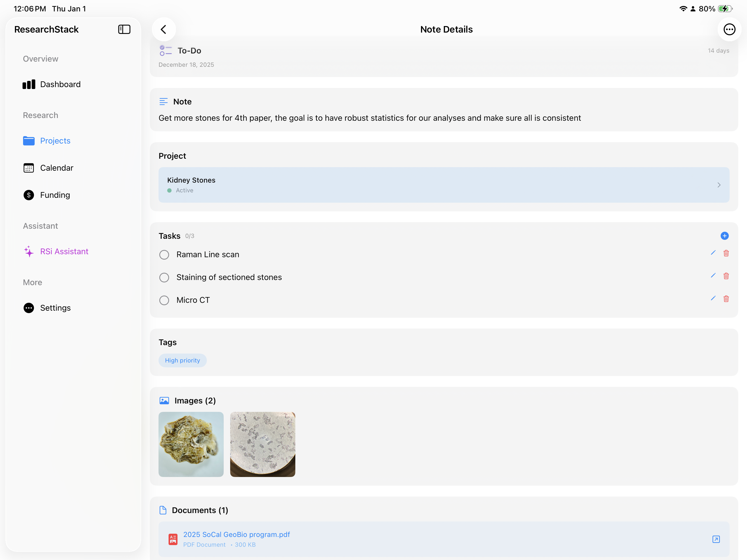Viewport: 747px width, 560px height.
Task: Click the Funding dollar icon
Action: tap(29, 195)
